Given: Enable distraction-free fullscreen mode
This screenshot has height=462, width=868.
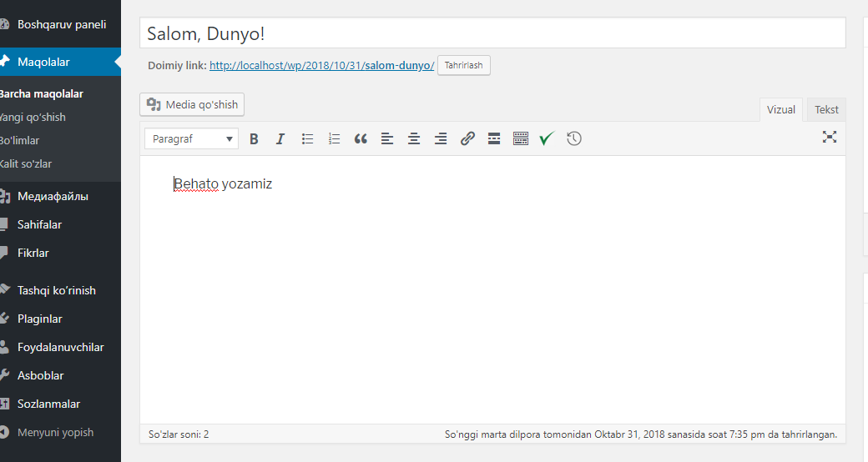Looking at the screenshot, I should point(830,138).
